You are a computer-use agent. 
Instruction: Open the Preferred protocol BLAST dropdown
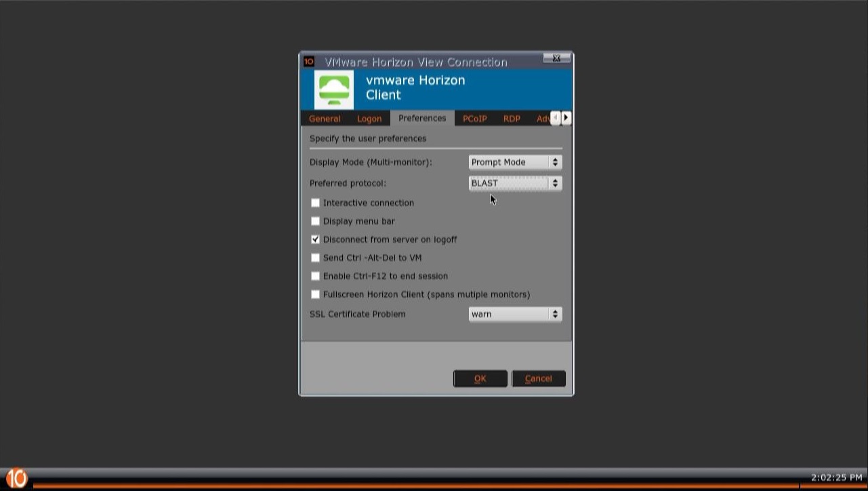pyautogui.click(x=515, y=183)
